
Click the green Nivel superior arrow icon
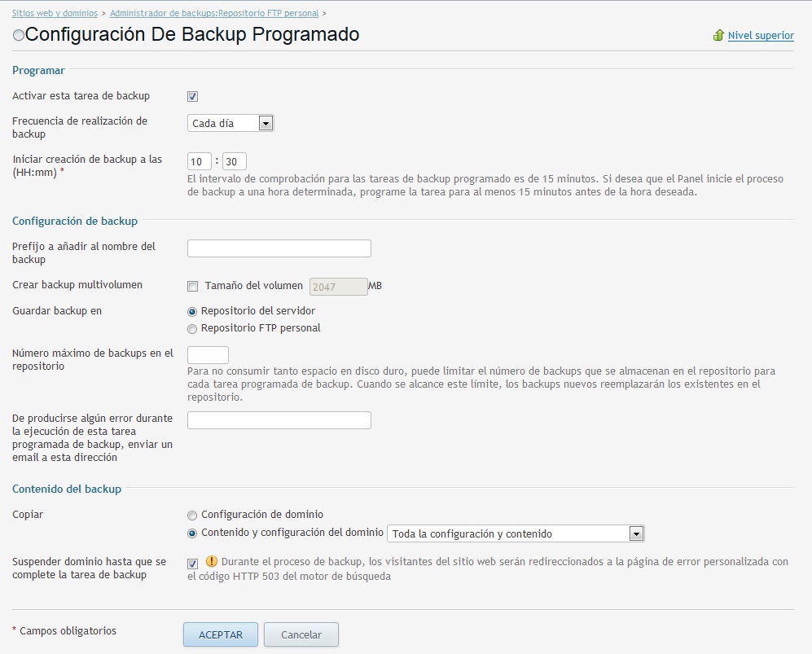pos(718,36)
